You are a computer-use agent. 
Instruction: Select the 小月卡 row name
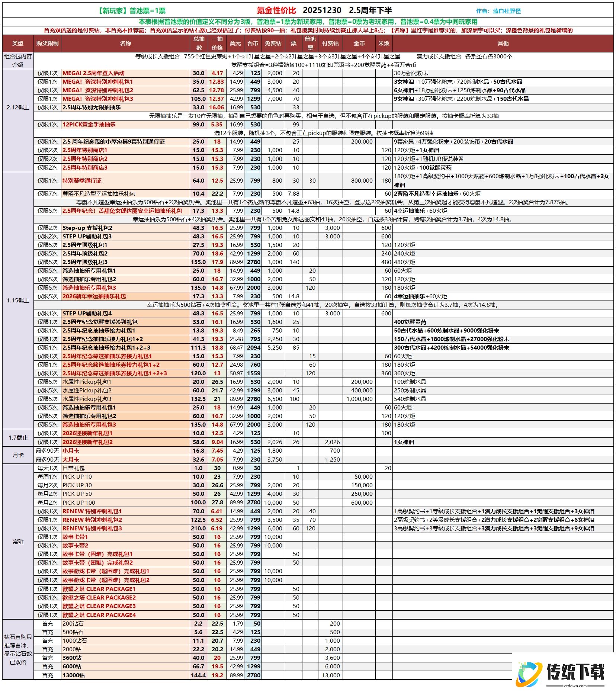71,451
